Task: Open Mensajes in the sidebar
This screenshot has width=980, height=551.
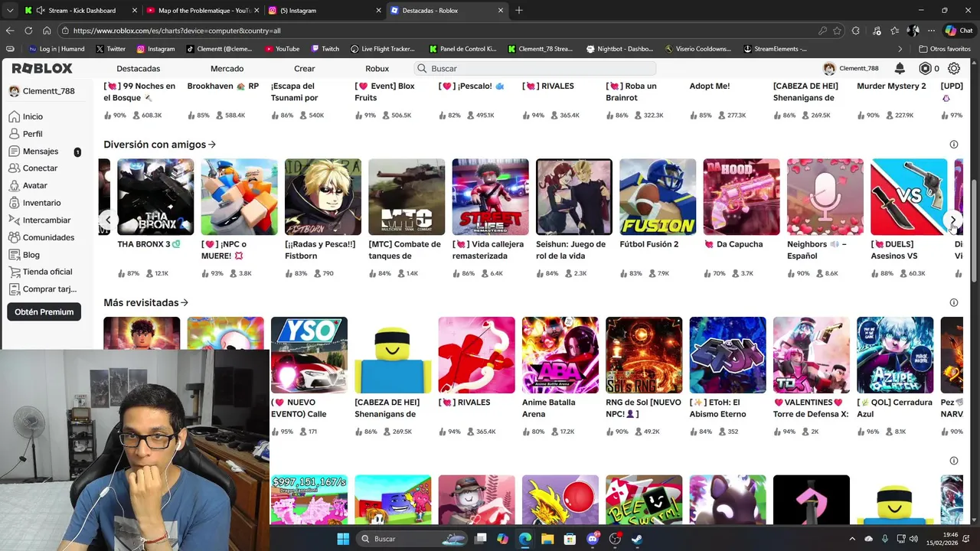Action: click(40, 152)
